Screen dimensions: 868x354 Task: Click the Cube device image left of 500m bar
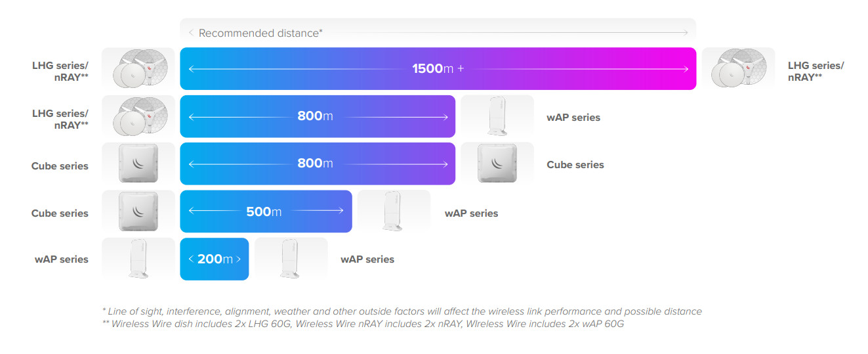tap(138, 211)
